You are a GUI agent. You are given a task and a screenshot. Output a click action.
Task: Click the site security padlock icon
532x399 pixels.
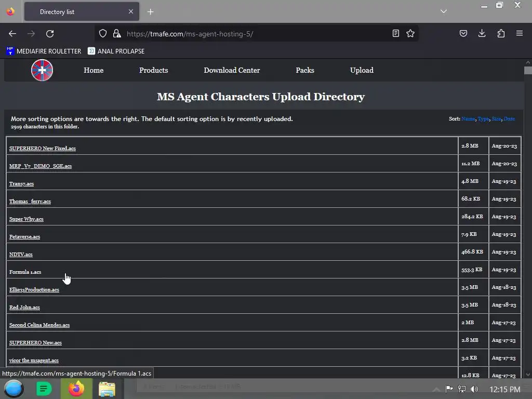pyautogui.click(x=117, y=33)
